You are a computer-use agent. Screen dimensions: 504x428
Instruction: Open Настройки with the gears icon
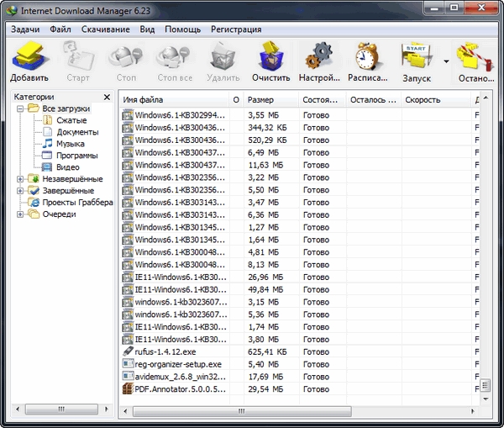coord(319,55)
